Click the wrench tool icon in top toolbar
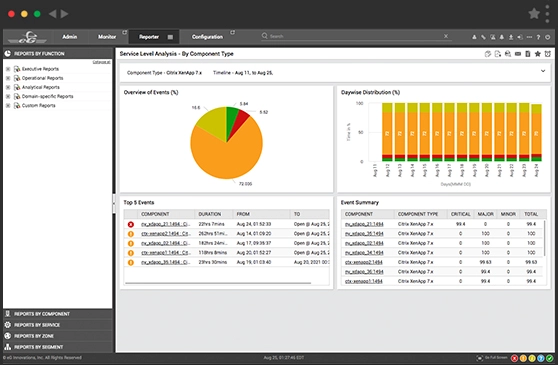 tap(484, 37)
